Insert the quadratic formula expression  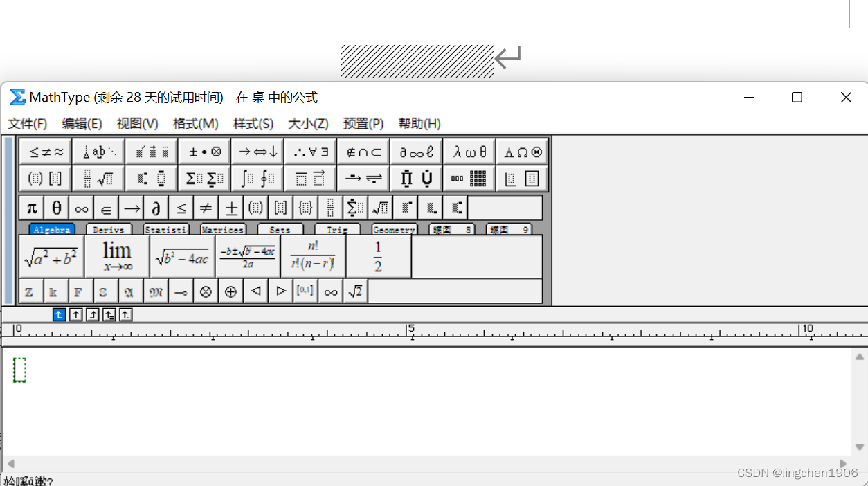[248, 257]
